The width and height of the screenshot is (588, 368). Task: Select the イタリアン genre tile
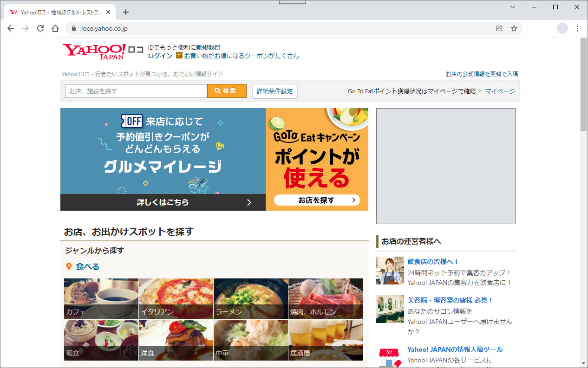(176, 298)
